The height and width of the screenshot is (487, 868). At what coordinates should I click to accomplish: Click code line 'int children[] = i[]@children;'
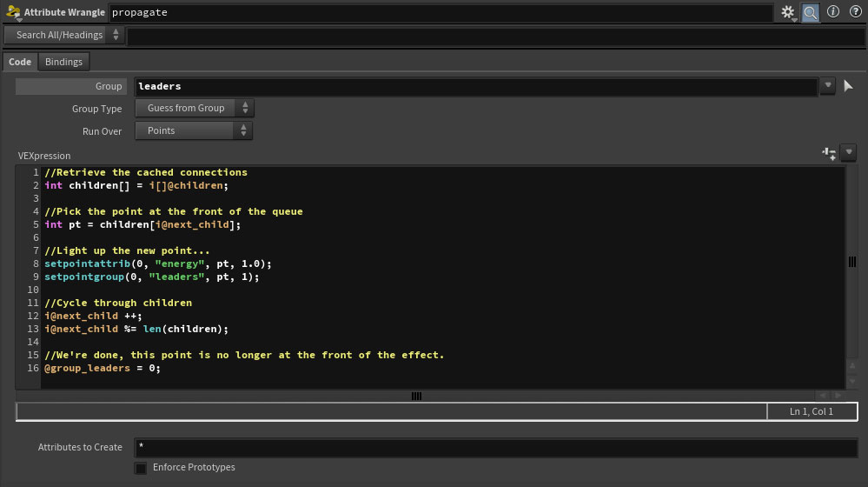tap(136, 185)
